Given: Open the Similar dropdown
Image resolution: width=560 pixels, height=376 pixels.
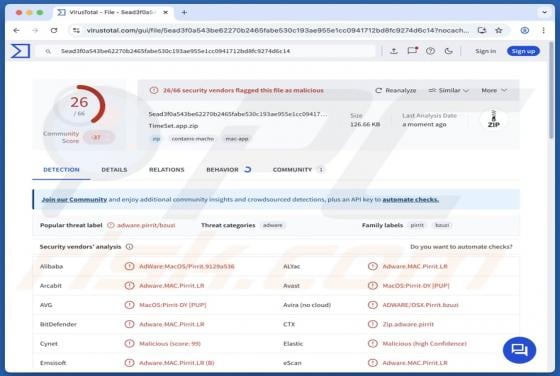Looking at the screenshot, I should [449, 90].
